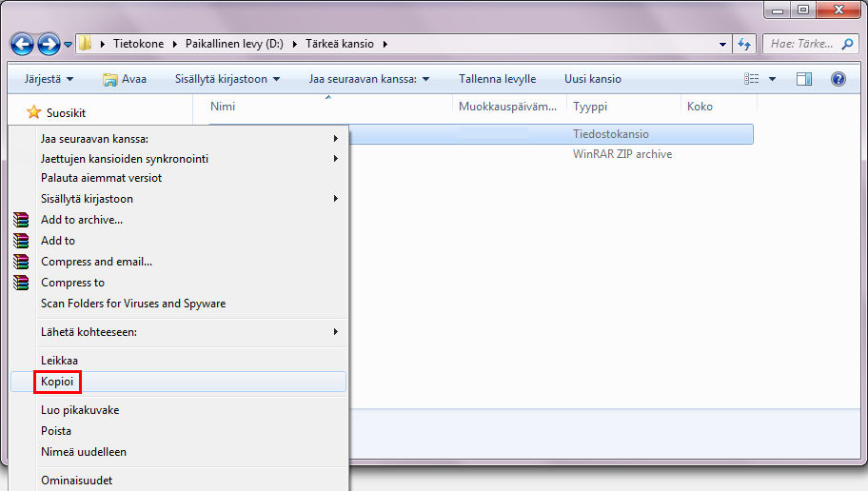The image size is (868, 491).
Task: Click WinRAR icon beside Compress and email...
Action: (x=21, y=262)
